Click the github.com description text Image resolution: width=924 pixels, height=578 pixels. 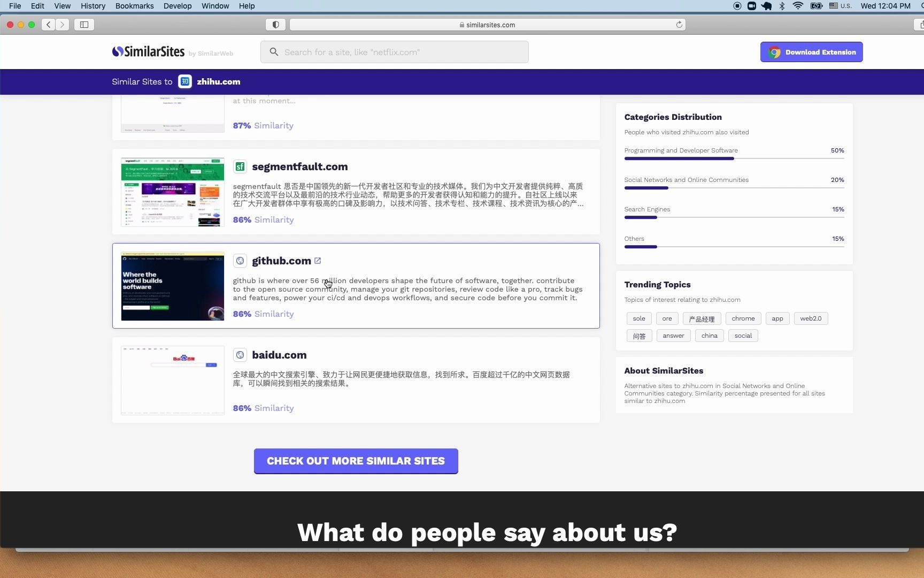408,289
